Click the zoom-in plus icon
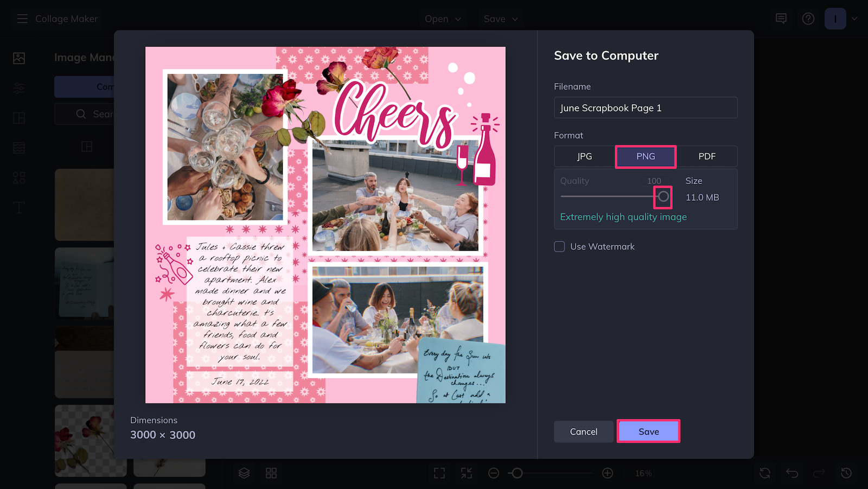The image size is (868, 489). click(x=607, y=473)
